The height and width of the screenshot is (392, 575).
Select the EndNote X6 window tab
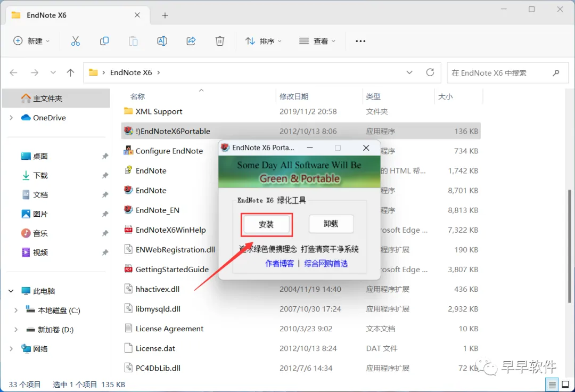(x=76, y=15)
